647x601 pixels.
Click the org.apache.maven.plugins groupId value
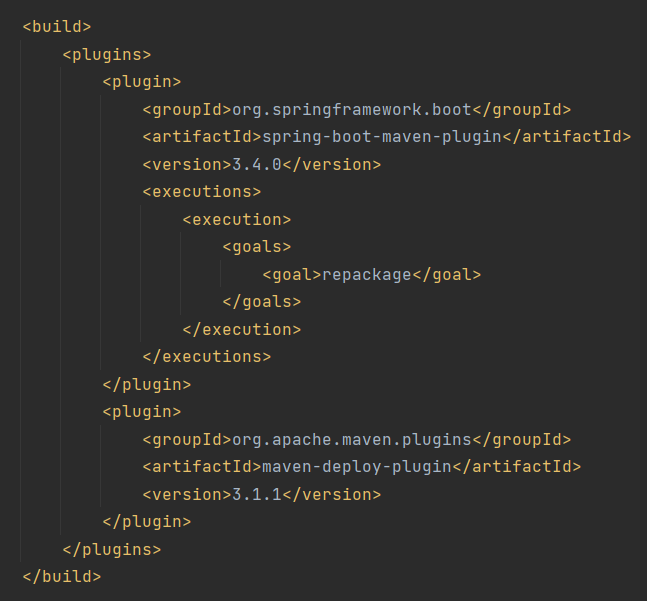[x=352, y=440]
